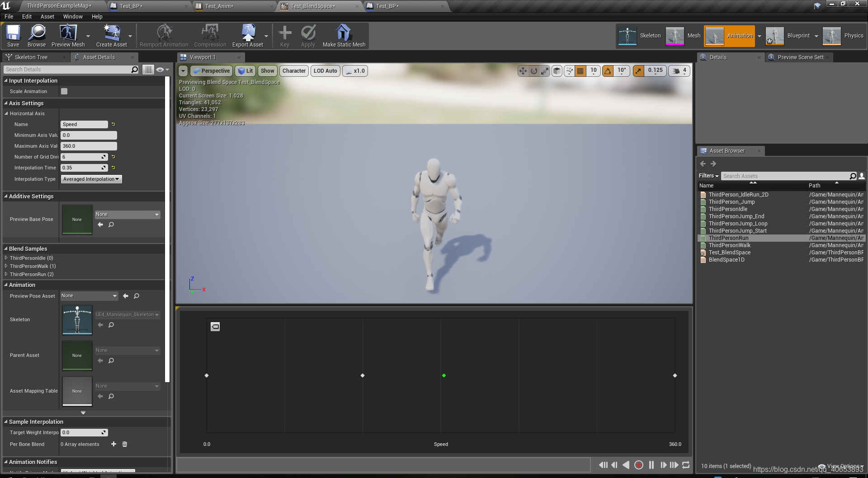Viewport: 868px width, 478px height.
Task: Switch to Blueprint editor mode
Action: pos(788,36)
